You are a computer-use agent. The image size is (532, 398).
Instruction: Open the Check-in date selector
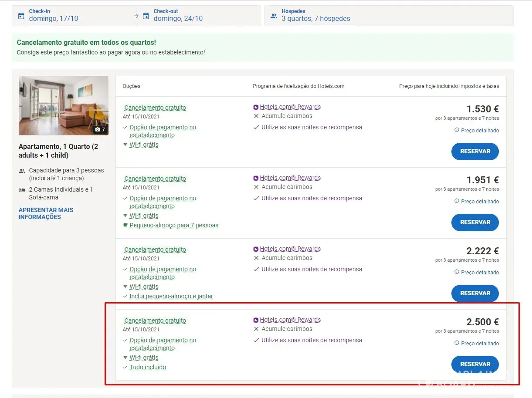tap(74, 16)
